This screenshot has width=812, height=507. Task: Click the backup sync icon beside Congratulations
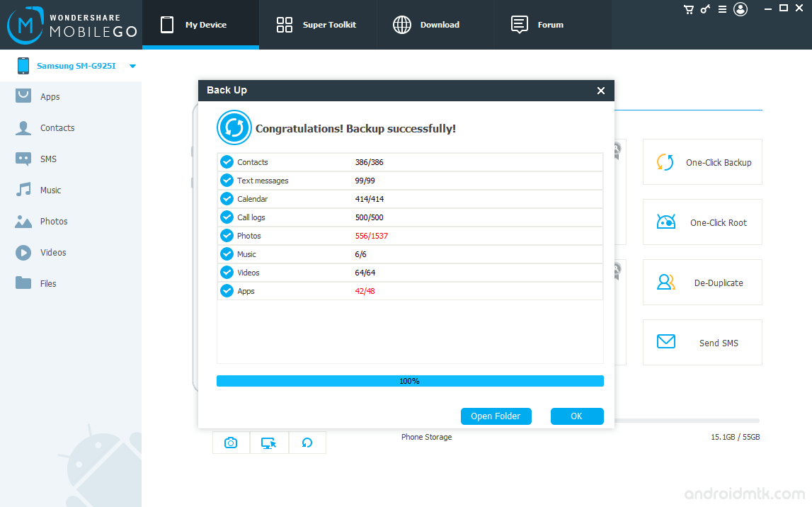coord(234,127)
